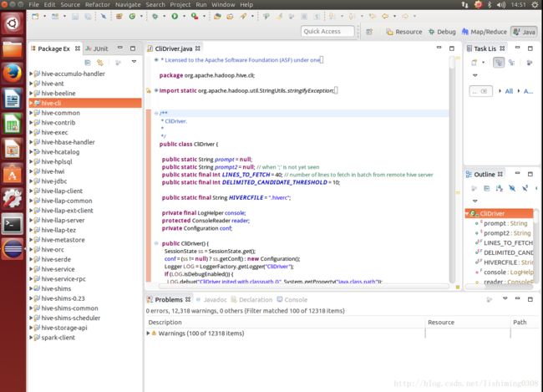Toggle Link with Editor in Package Explorer

pos(100,63)
